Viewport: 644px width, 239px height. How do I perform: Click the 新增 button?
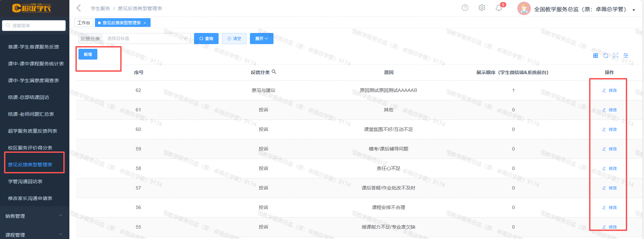point(88,54)
